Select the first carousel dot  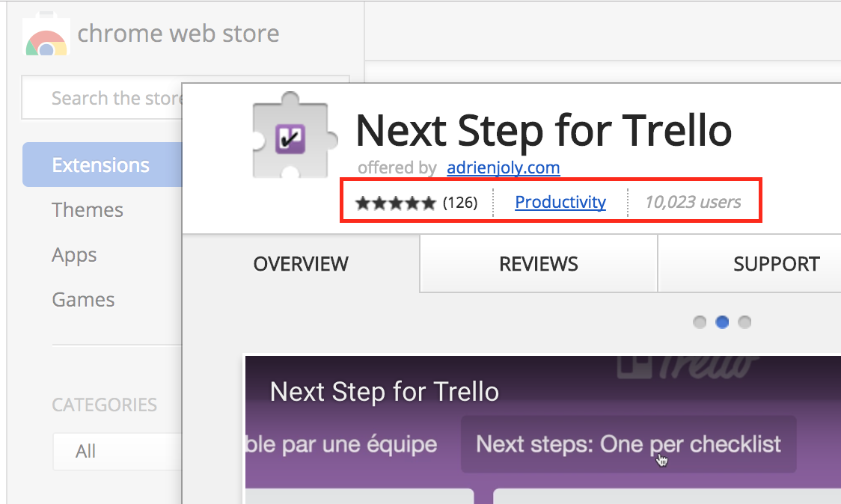pyautogui.click(x=700, y=322)
